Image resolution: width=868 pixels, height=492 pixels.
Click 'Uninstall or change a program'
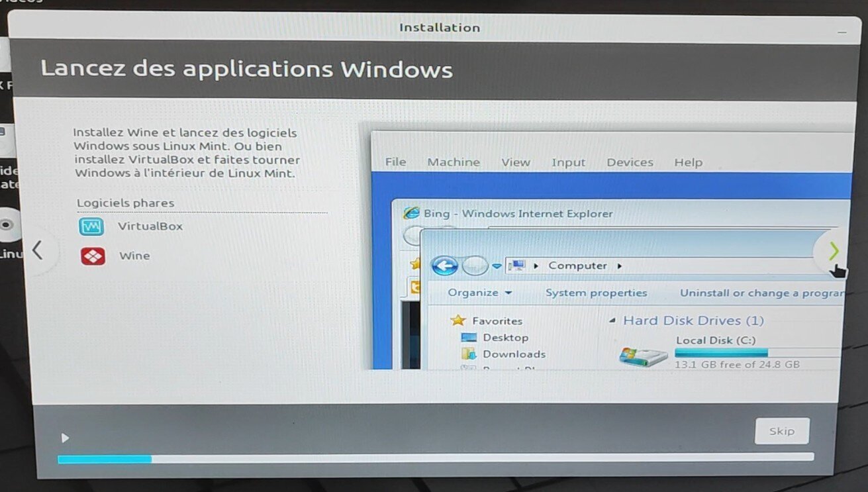pyautogui.click(x=762, y=293)
